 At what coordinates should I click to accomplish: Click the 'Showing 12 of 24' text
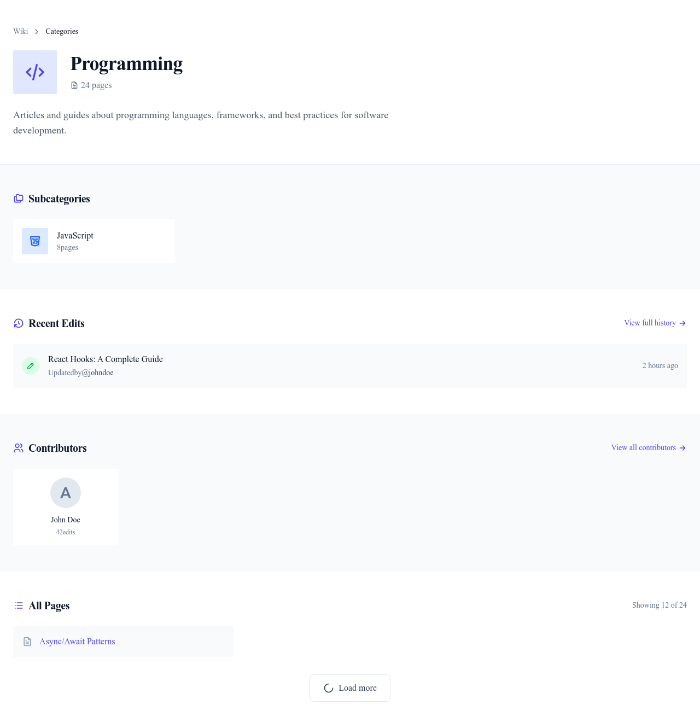pyautogui.click(x=659, y=605)
